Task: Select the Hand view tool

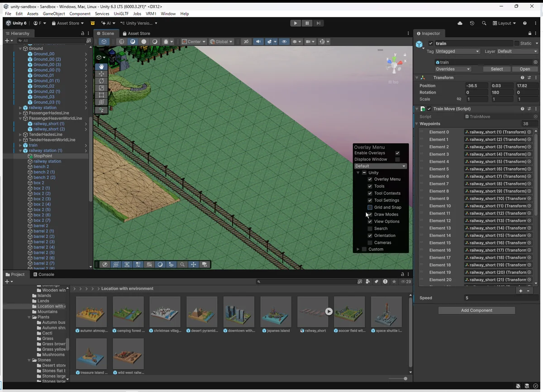Action: 101,66
